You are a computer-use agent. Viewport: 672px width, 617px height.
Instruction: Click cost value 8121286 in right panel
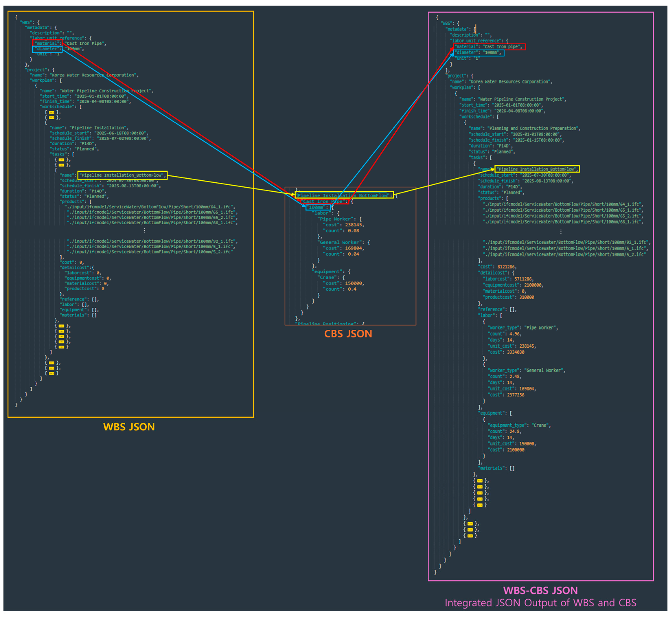507,266
